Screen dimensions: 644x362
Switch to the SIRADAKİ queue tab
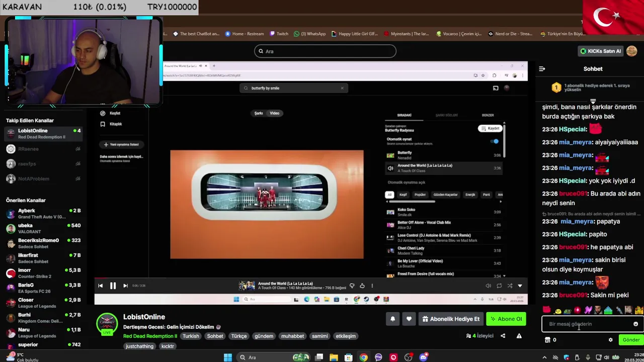click(404, 115)
